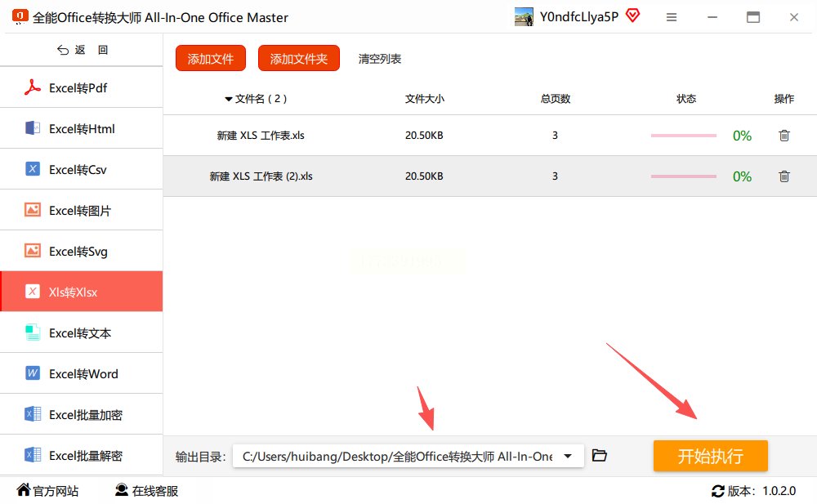This screenshot has width=817, height=504.
Task: Click version text 1.0.2.0
Action: click(779, 491)
